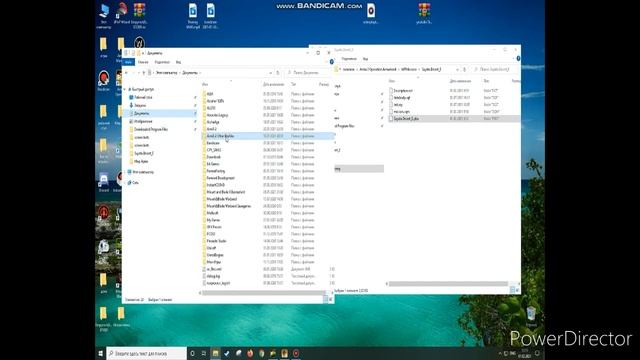Open Cortana circle on taskbar

click(192, 353)
